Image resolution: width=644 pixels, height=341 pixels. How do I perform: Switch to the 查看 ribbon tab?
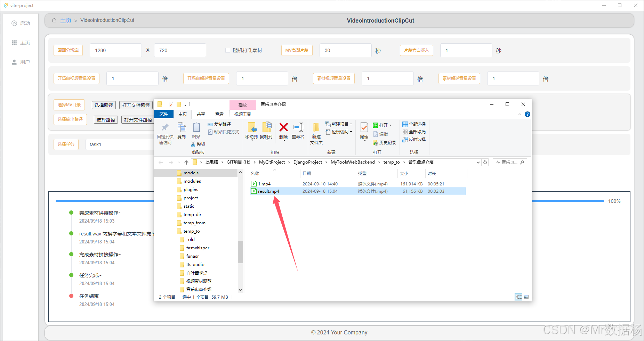(219, 114)
